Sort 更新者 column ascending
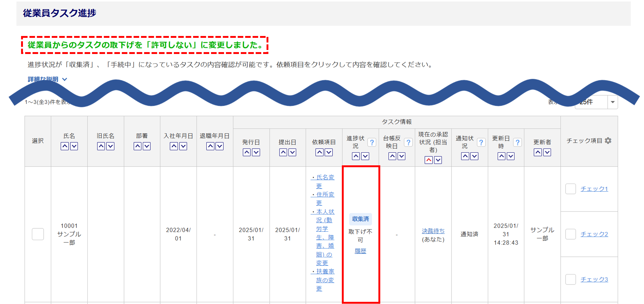644x304 pixels. point(538,152)
